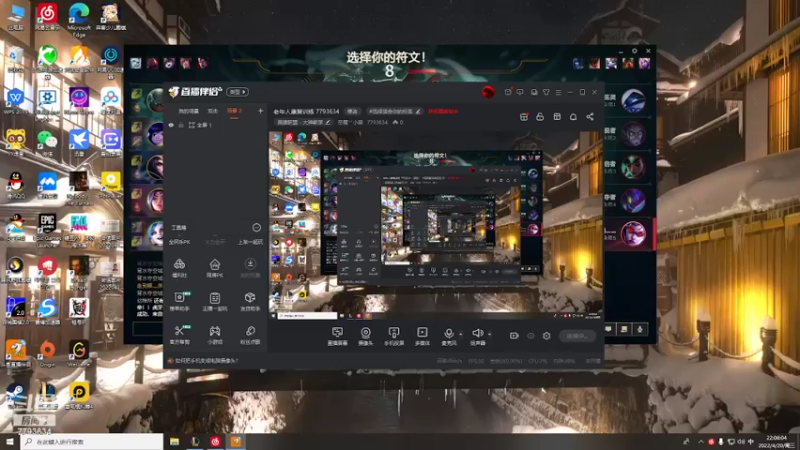Viewport: 800px width, 450px height.
Task: Open the hamburger menu in 直播伴侣 title bar
Action: click(558, 92)
